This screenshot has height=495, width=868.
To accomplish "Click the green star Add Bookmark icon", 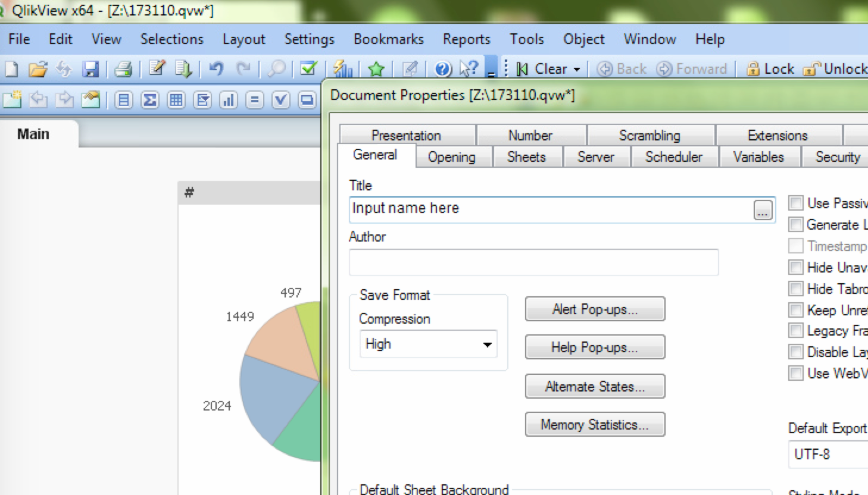I will 376,69.
